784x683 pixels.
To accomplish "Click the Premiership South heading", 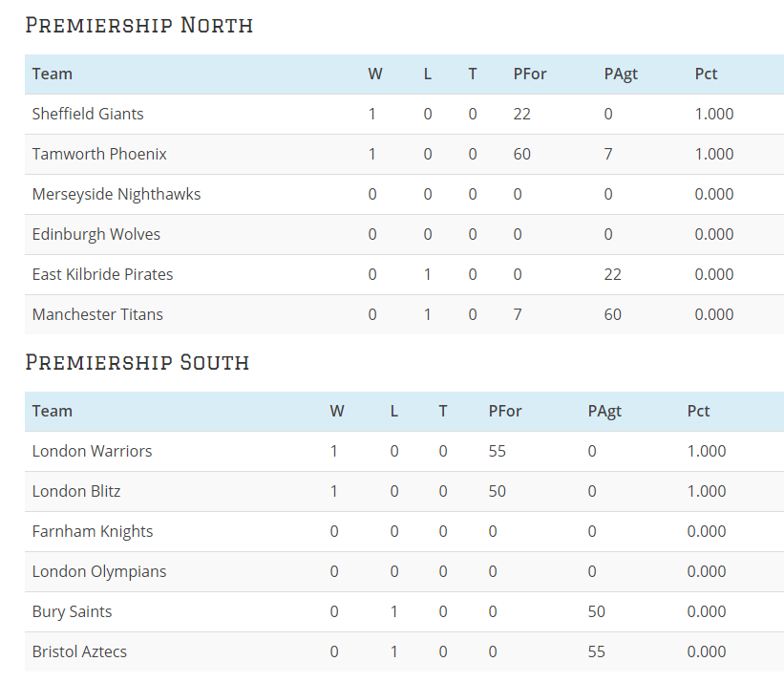I will point(137,362).
